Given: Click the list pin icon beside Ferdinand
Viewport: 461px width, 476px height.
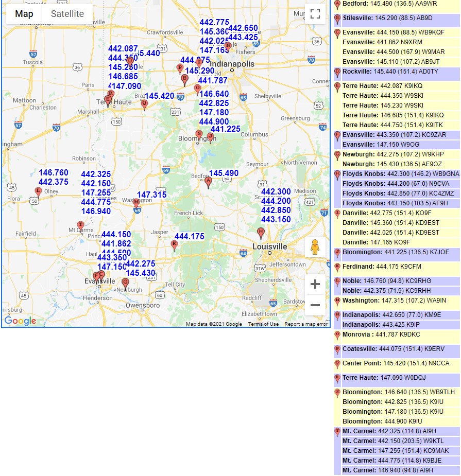Looking at the screenshot, I should pyautogui.click(x=337, y=268).
